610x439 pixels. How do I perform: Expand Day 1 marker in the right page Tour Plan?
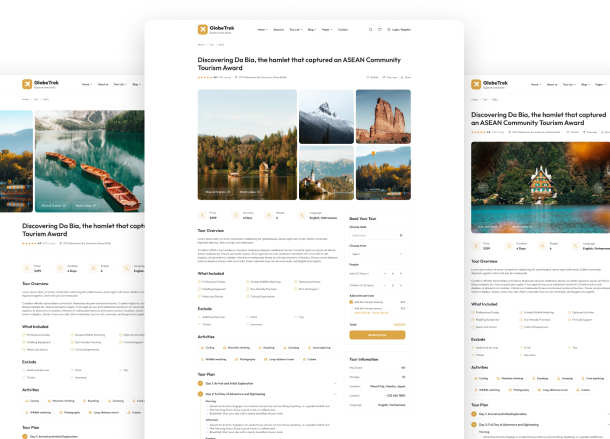tap(474, 414)
